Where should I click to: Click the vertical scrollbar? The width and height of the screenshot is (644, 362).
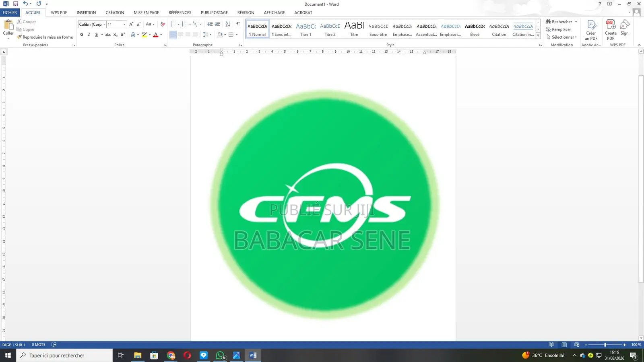click(641, 179)
